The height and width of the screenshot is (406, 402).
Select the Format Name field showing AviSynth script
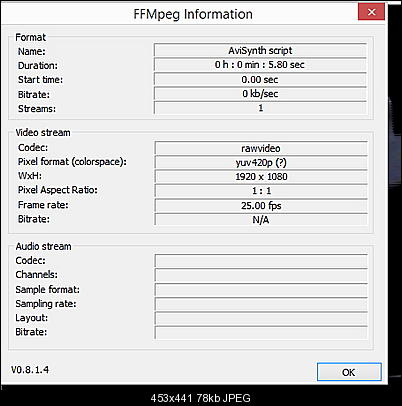[260, 50]
